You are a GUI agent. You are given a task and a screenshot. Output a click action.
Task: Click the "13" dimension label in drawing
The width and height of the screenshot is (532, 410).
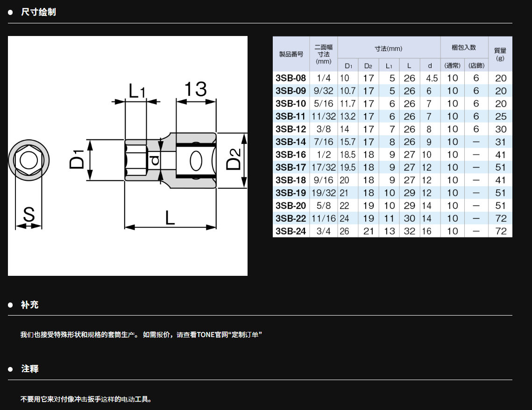[x=196, y=89]
